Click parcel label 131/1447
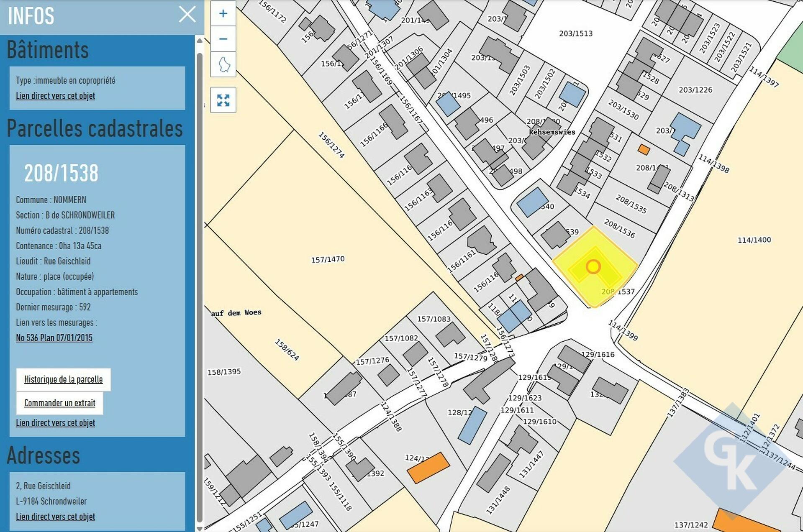803x532 pixels. 531,464
